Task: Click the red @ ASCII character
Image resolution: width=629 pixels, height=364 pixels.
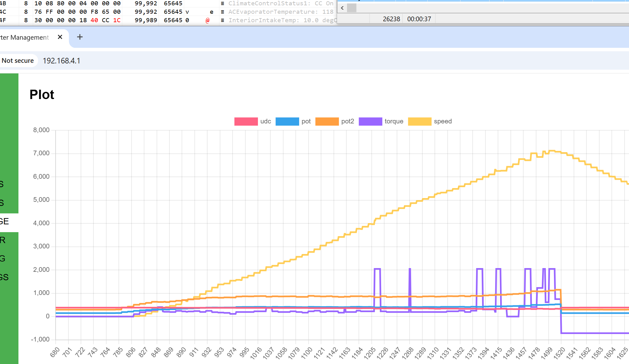Action: (x=208, y=20)
